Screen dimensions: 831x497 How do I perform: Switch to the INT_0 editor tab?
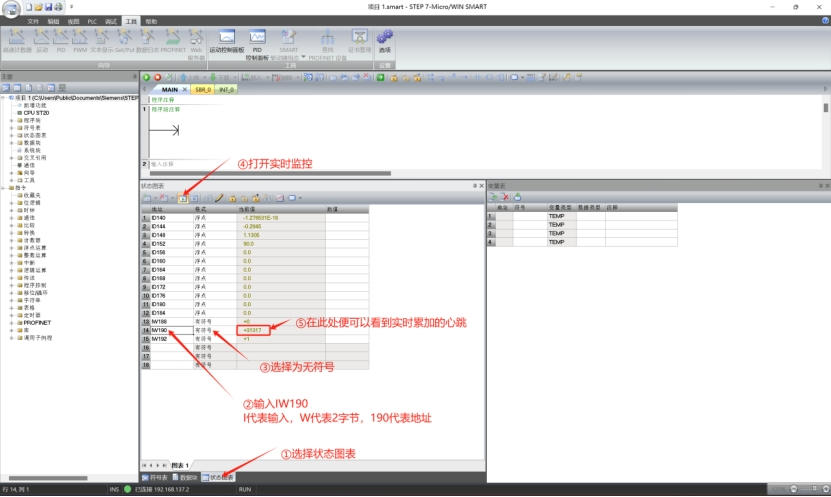(226, 89)
